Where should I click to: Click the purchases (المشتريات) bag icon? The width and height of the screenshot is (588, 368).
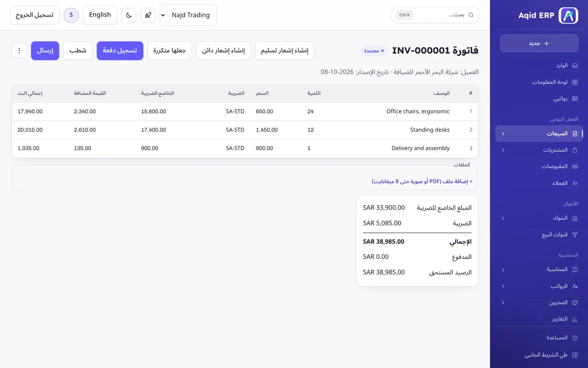tap(575, 150)
